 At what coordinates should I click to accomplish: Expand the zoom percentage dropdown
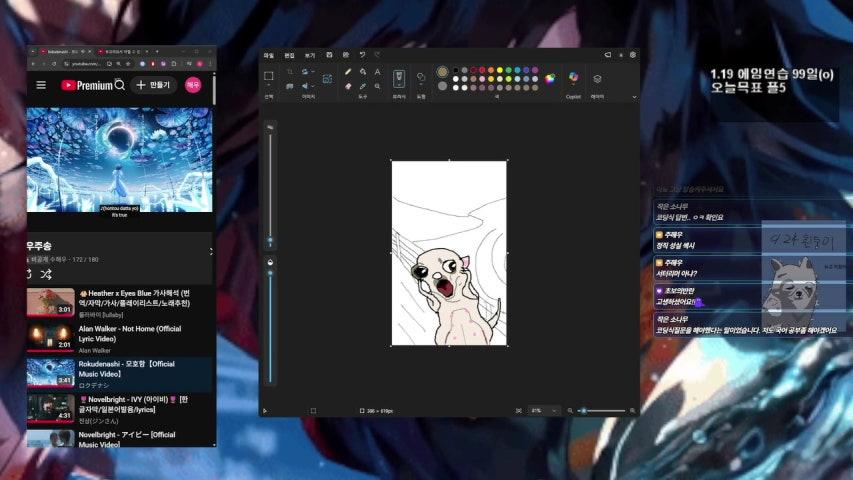[554, 411]
